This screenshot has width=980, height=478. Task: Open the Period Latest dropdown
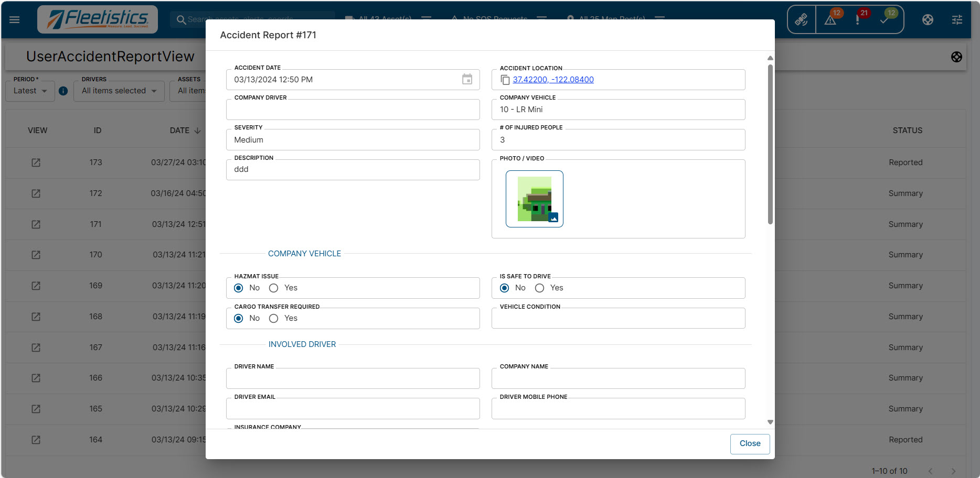[30, 91]
